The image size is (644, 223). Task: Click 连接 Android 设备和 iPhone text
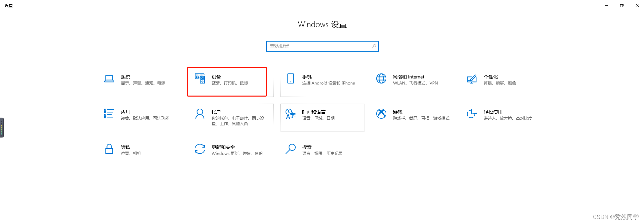(329, 83)
